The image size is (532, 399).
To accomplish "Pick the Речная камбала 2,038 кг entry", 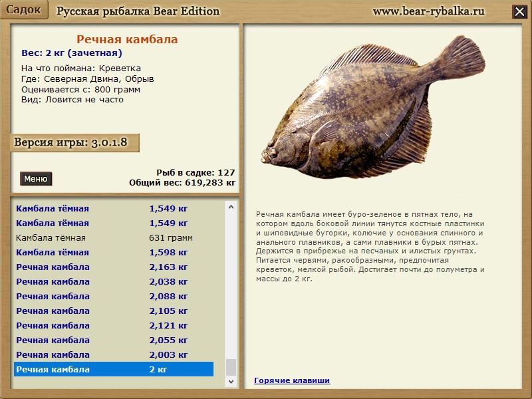I will coord(113,281).
